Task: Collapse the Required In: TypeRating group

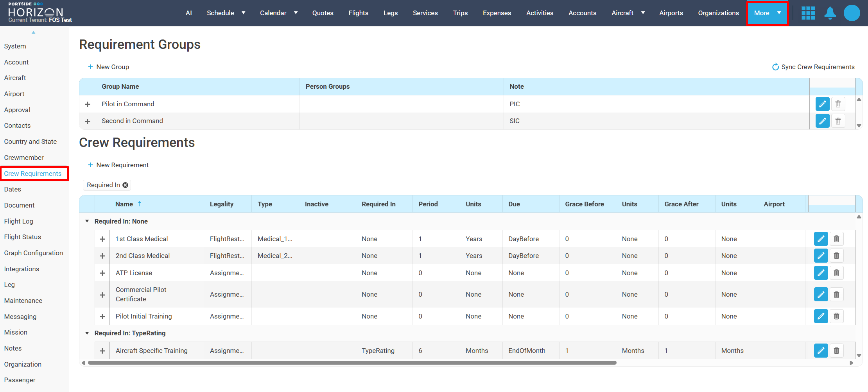Action: tap(87, 333)
